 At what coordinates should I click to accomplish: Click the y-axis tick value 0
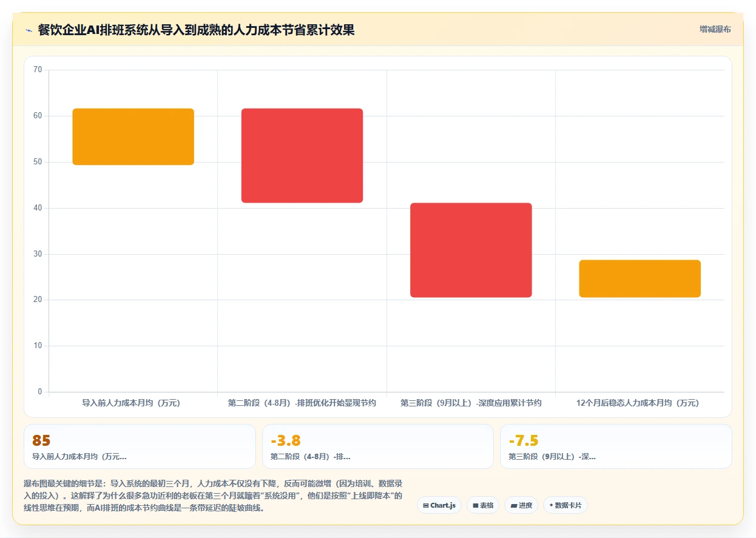click(40, 392)
